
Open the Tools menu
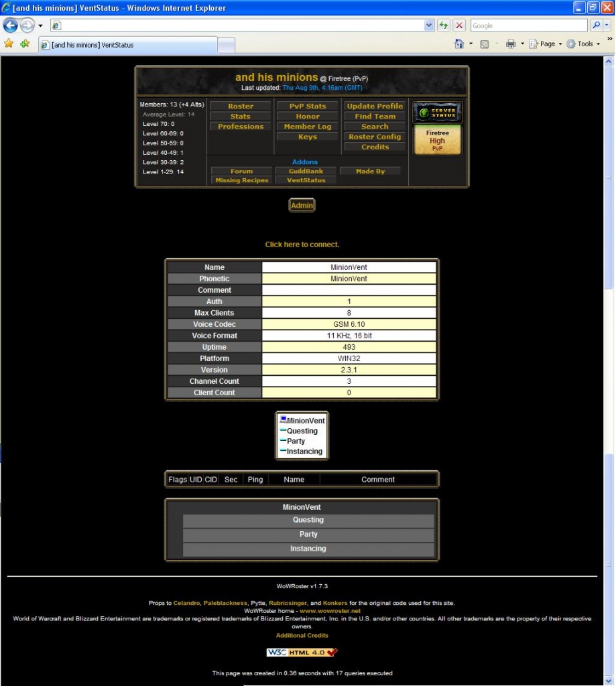[583, 44]
